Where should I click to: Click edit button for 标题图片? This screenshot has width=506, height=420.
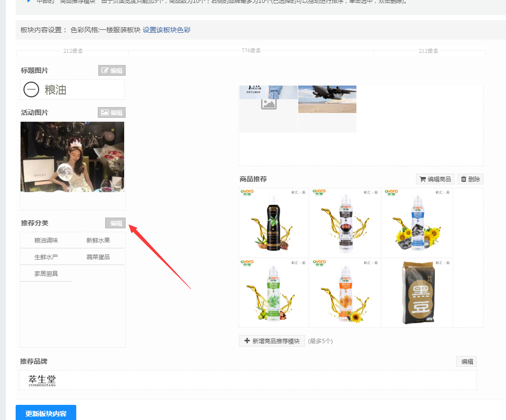[x=111, y=70]
